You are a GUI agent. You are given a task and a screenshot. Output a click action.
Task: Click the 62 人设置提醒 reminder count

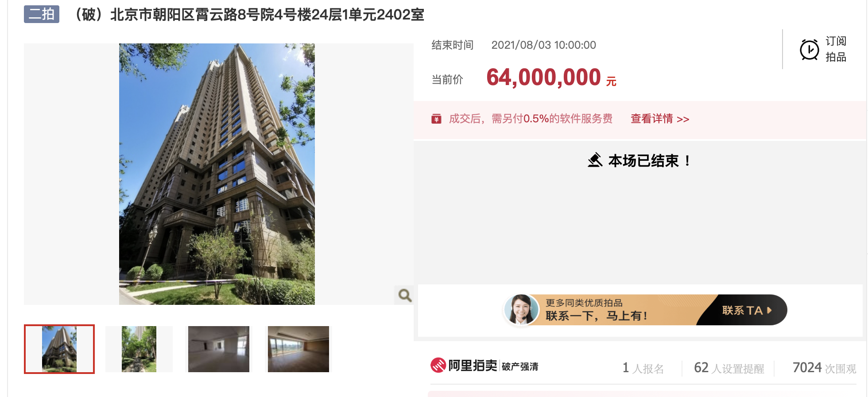[x=729, y=368]
